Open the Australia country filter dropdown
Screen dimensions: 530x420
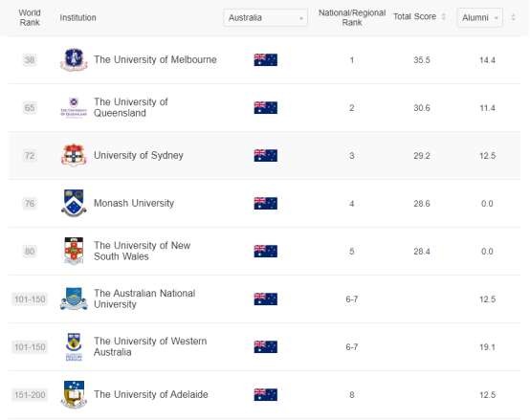click(265, 17)
